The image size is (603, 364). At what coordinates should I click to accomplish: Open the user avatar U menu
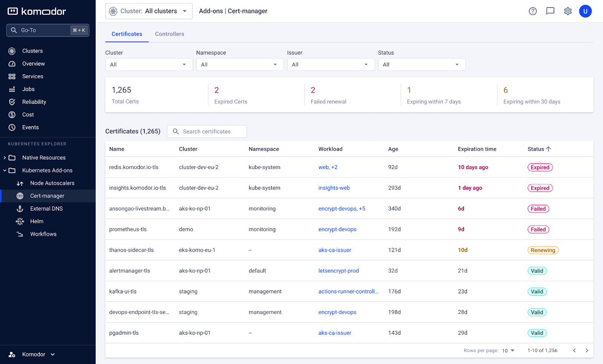coord(585,11)
